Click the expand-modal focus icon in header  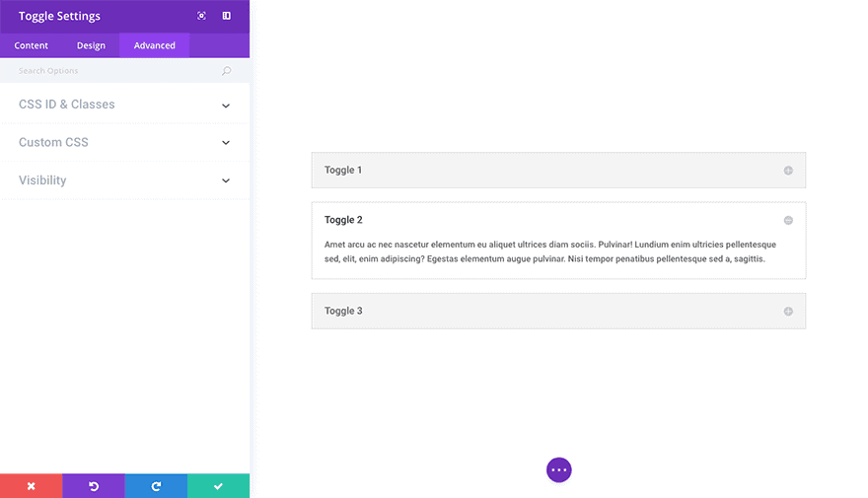[x=201, y=16]
